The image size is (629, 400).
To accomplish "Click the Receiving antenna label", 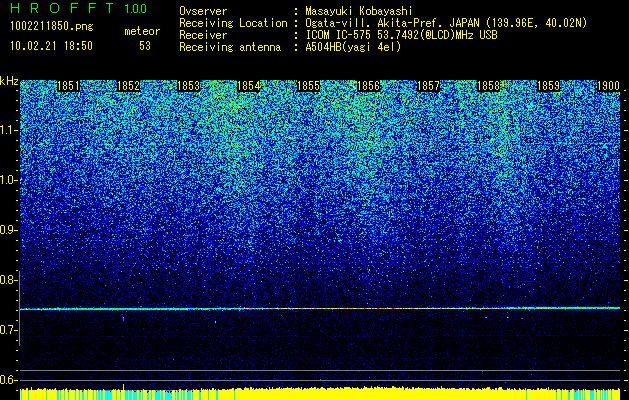I will point(230,47).
